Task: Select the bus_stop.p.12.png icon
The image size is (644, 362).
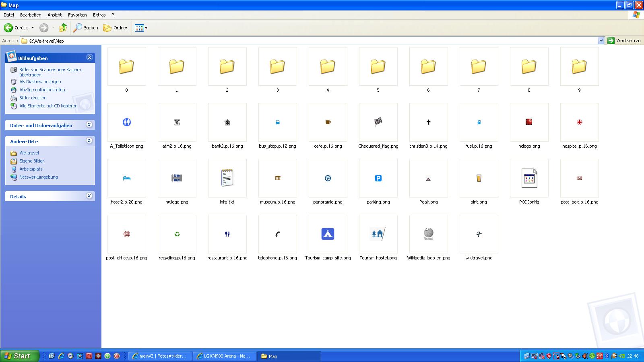Action: (x=278, y=122)
